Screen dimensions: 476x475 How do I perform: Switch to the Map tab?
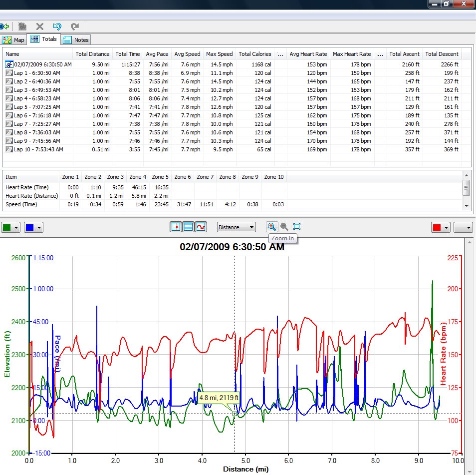coord(13,40)
